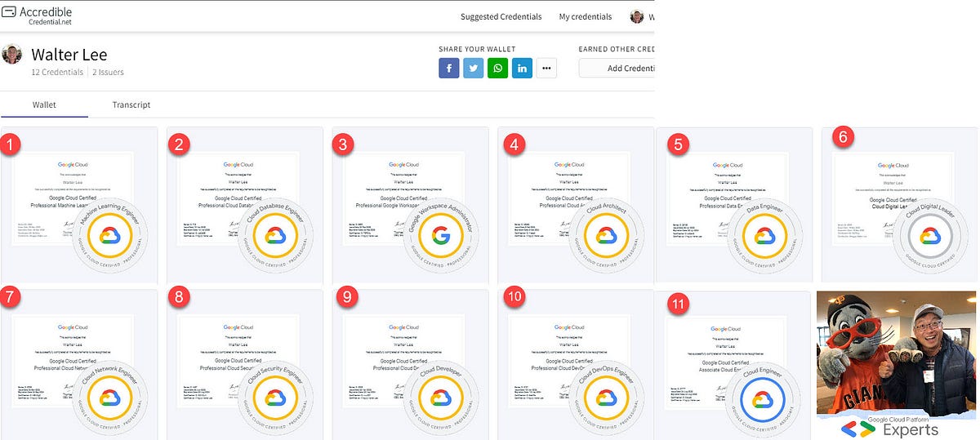
Task: Open the Accredible logo home link
Action: pyautogui.click(x=38, y=15)
